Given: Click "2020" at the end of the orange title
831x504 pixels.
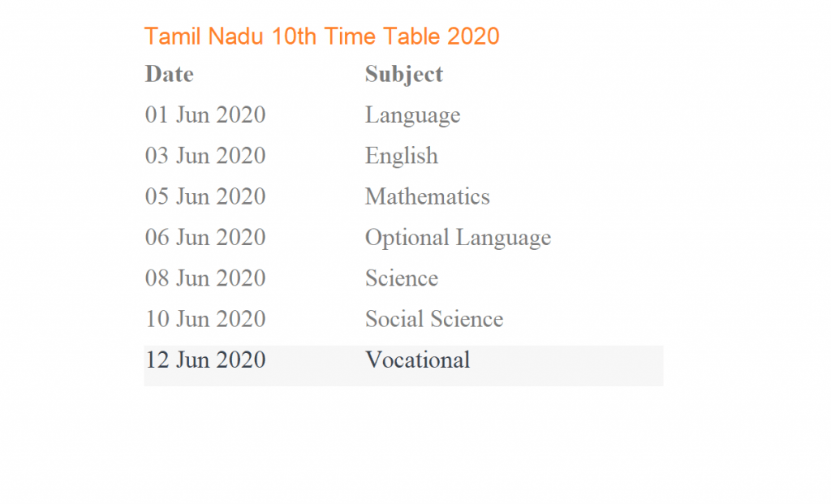Looking at the screenshot, I should pos(473,37).
